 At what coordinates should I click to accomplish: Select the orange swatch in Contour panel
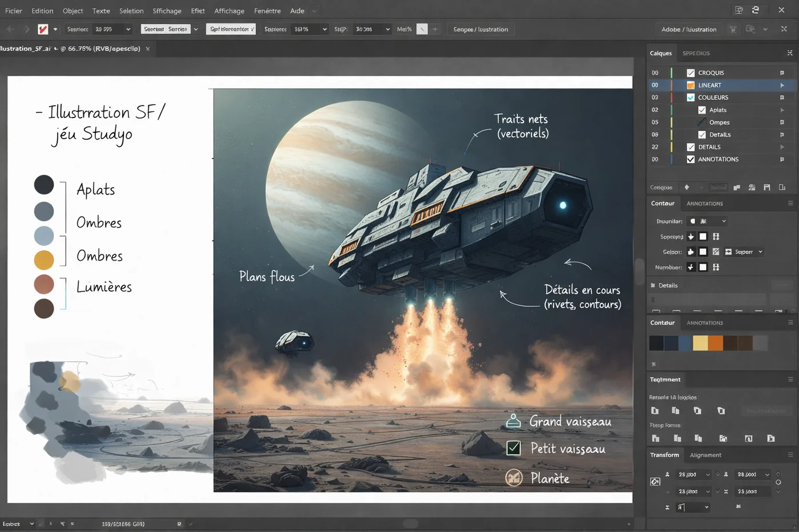pos(715,343)
